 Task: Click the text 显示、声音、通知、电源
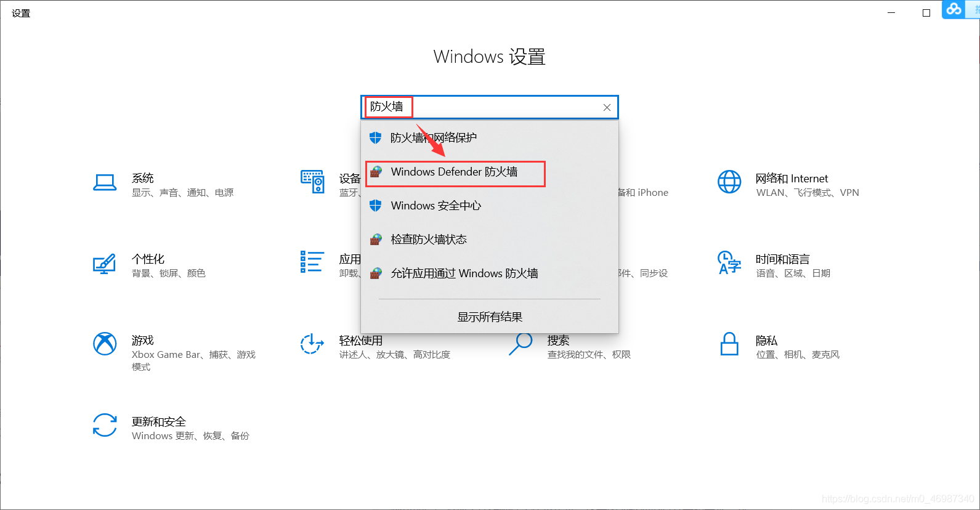coord(182,193)
